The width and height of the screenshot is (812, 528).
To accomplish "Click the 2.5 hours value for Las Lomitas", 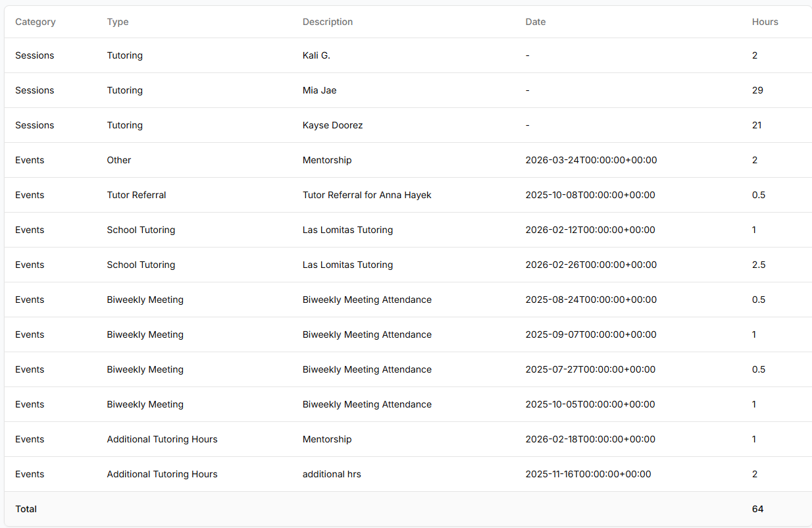I will pos(759,265).
